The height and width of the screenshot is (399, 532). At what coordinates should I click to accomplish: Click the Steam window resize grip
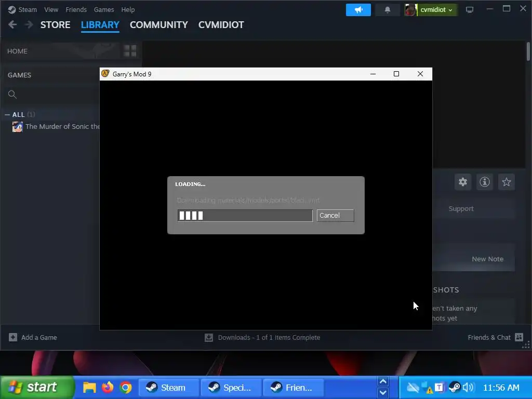coord(526,345)
